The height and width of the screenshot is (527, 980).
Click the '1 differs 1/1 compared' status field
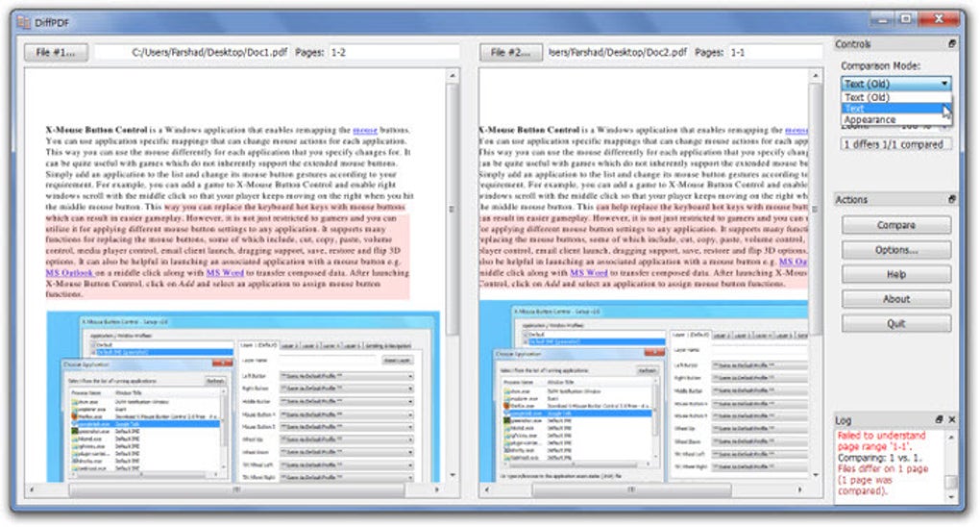point(895,144)
